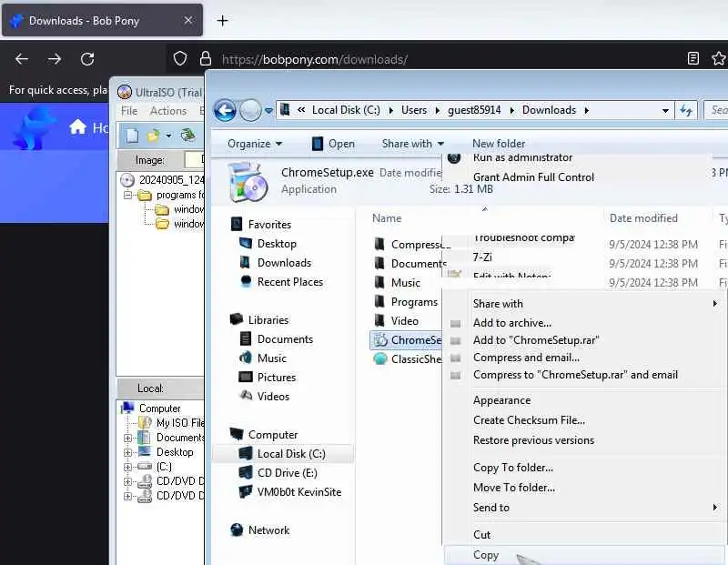Image resolution: width=728 pixels, height=565 pixels.
Task: Expand Desktop node in UltraISO tree
Action: point(127,452)
